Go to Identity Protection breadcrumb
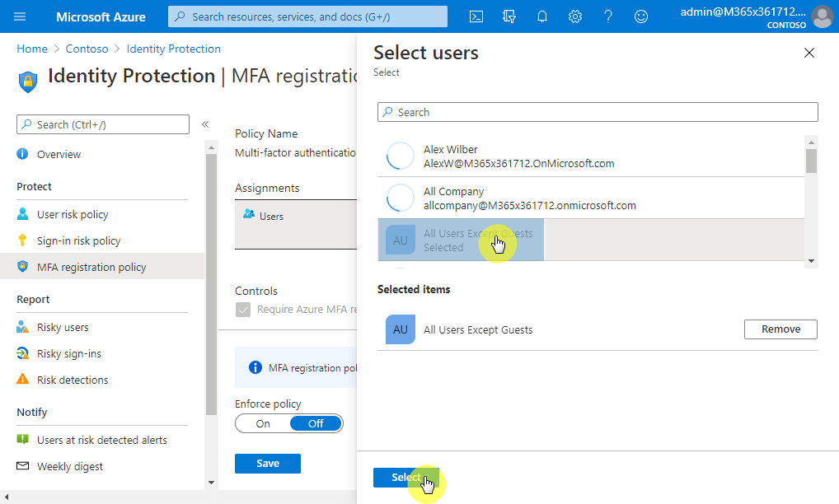The image size is (839, 504). pyautogui.click(x=173, y=49)
